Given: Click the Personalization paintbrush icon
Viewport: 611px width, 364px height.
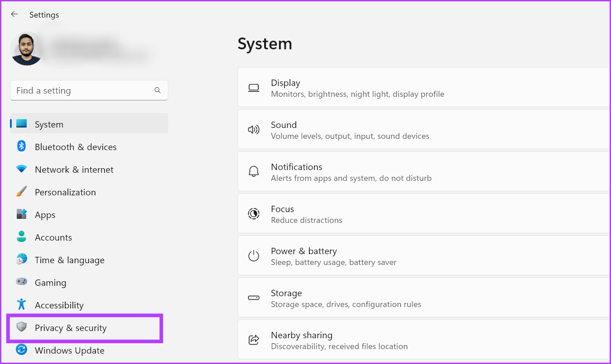Looking at the screenshot, I should [x=21, y=192].
